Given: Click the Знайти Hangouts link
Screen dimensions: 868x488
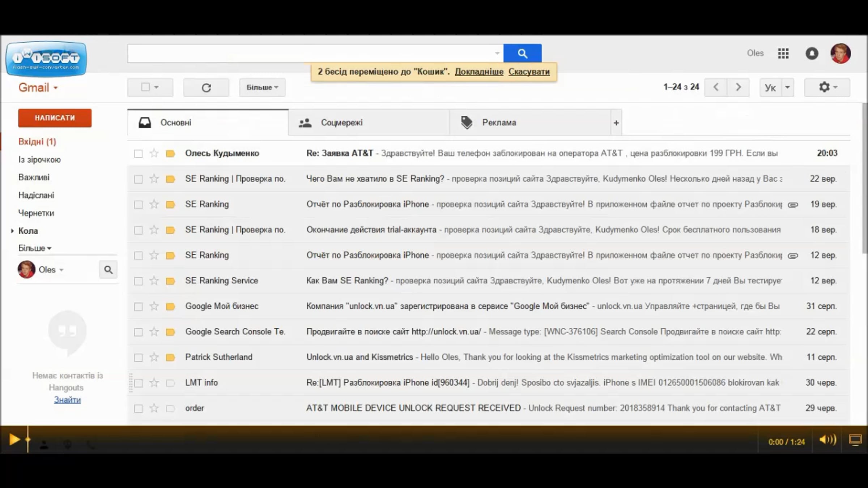Looking at the screenshot, I should coord(67,400).
